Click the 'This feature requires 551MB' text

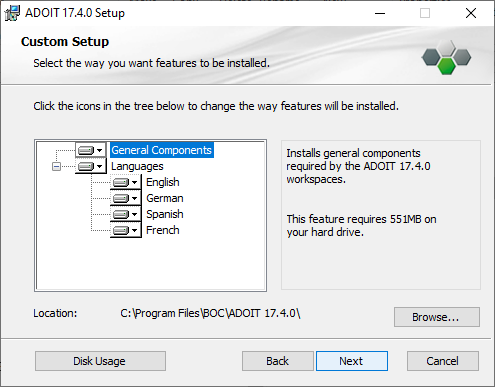click(361, 226)
